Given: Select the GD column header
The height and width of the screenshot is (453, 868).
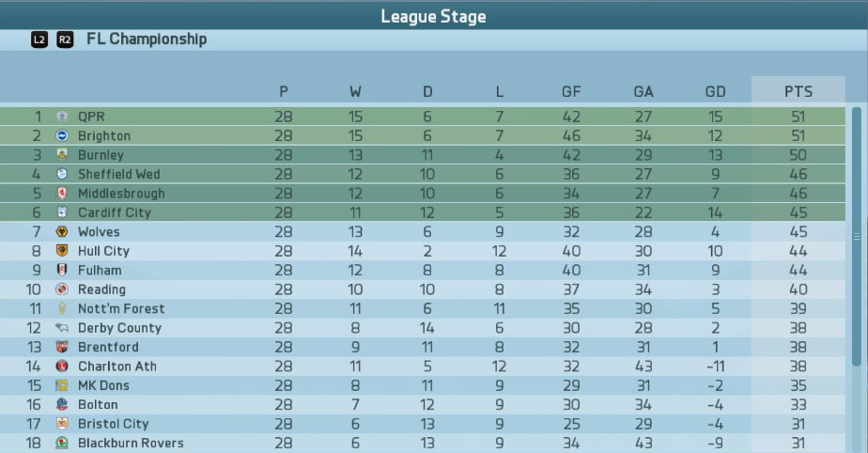Looking at the screenshot, I should [x=715, y=91].
